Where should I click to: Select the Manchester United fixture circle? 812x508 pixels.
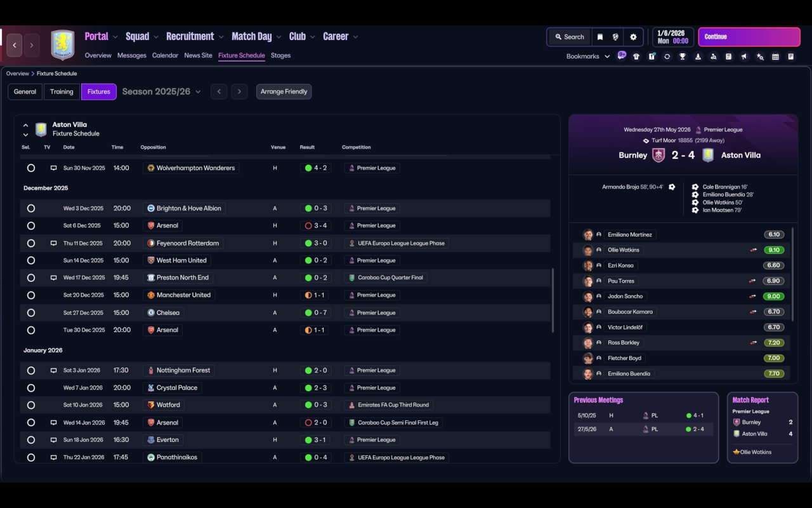[31, 295]
